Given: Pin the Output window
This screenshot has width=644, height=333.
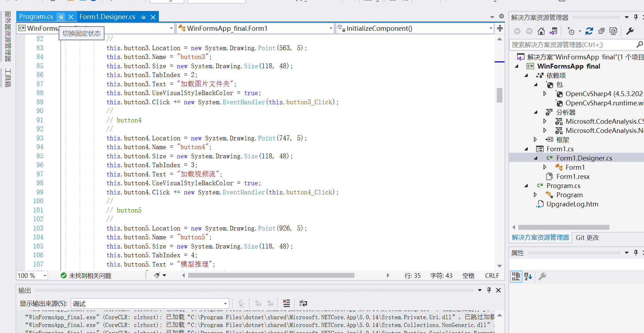Looking at the screenshot, I should [x=489, y=290].
